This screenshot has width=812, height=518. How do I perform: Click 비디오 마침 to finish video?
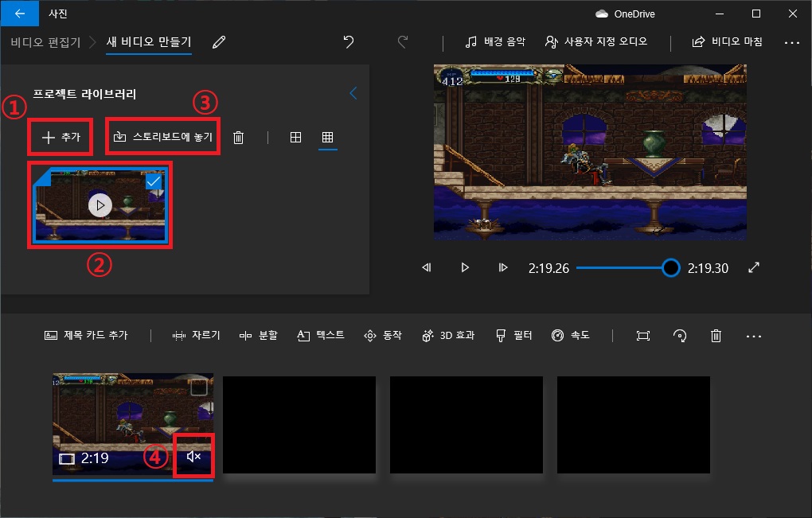727,42
